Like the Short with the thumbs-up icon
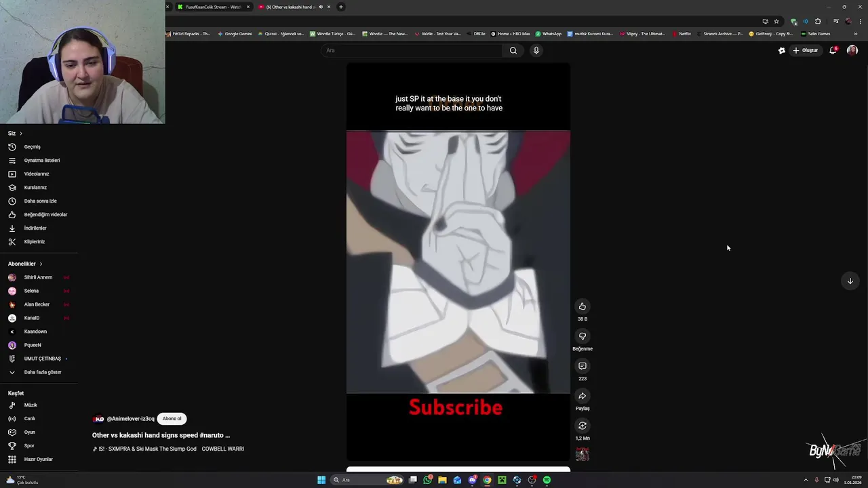Screen dimensions: 868x488 (582, 306)
